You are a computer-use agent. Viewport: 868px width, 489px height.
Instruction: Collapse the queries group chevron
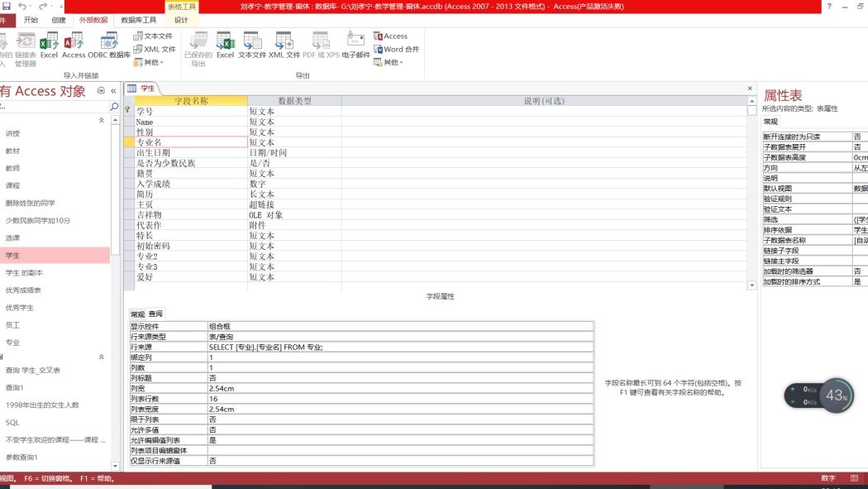coord(102,357)
